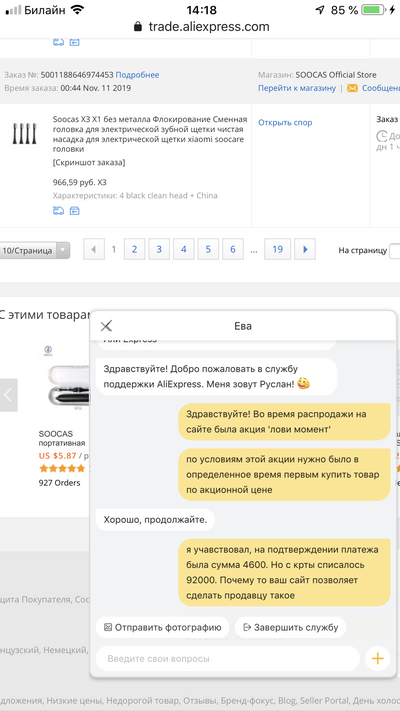Go to page 2

135,249
